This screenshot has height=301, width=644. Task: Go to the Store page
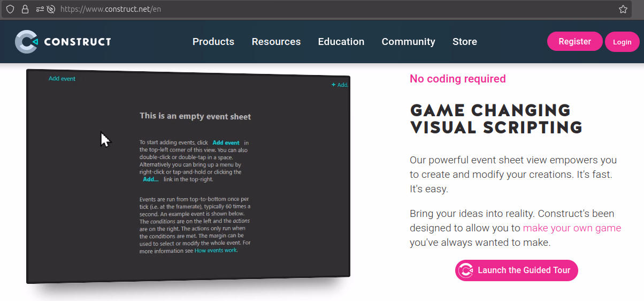point(465,42)
